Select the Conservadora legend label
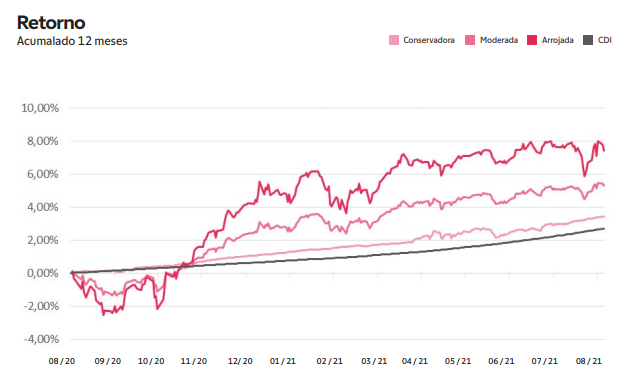631x386 pixels. [x=429, y=40]
